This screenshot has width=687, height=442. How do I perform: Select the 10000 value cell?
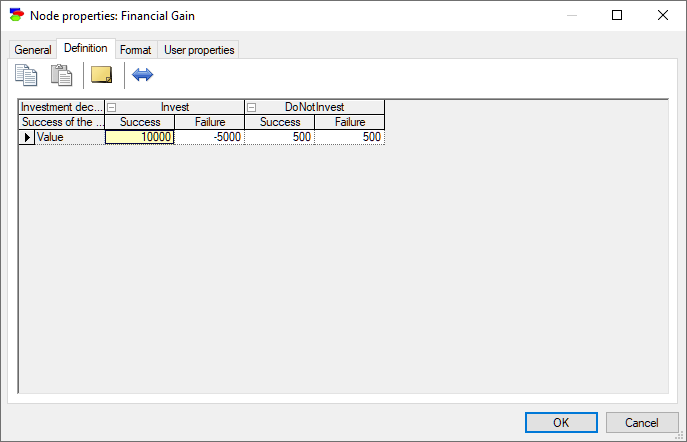click(x=140, y=137)
